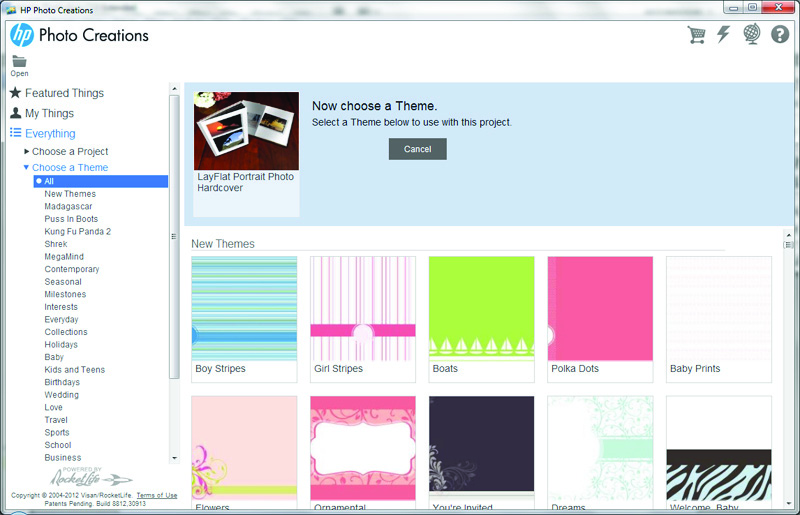Select the Everything section
The image size is (800, 515).
click(x=50, y=134)
